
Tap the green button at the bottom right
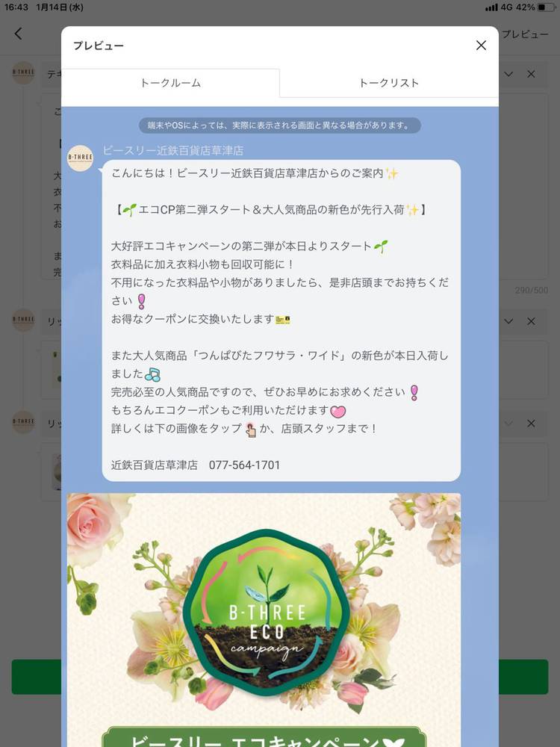tap(523, 677)
